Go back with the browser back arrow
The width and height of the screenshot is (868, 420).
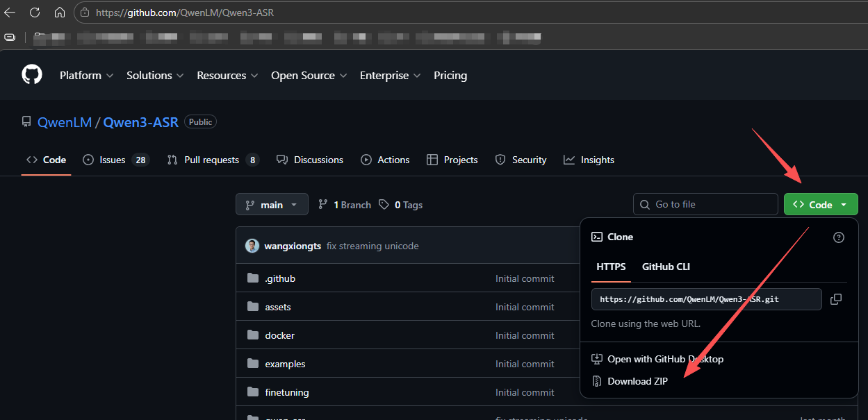click(10, 12)
